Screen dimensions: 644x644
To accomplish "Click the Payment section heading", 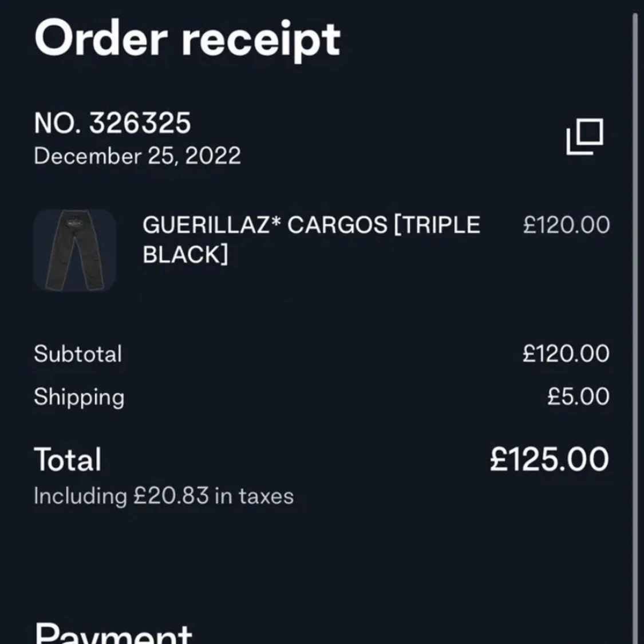I will point(113,634).
